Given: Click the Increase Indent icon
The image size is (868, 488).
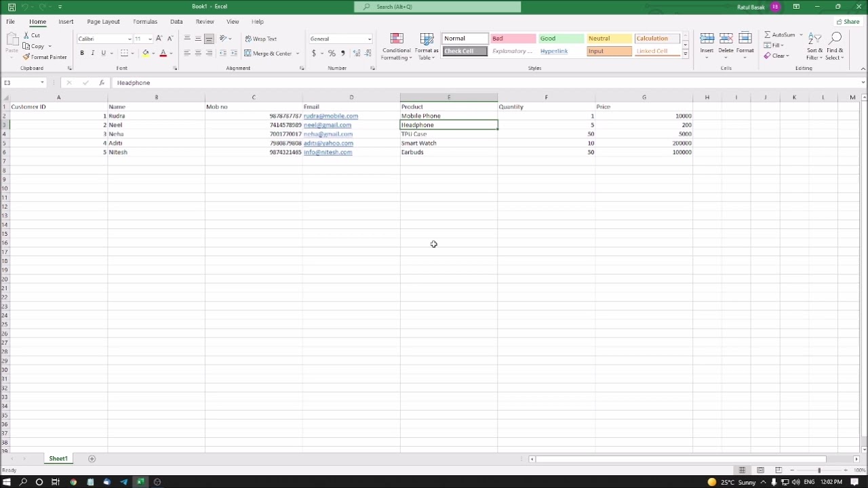Looking at the screenshot, I should [x=234, y=53].
